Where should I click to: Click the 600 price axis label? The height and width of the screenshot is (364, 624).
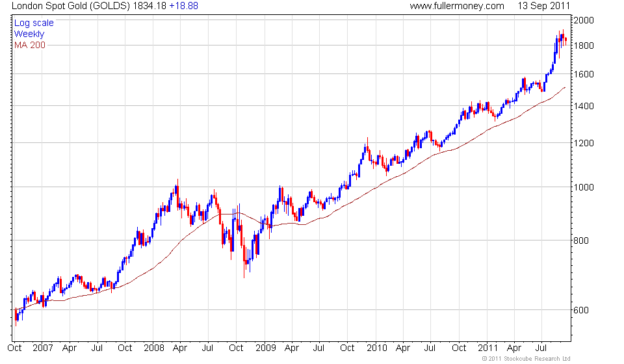581,310
